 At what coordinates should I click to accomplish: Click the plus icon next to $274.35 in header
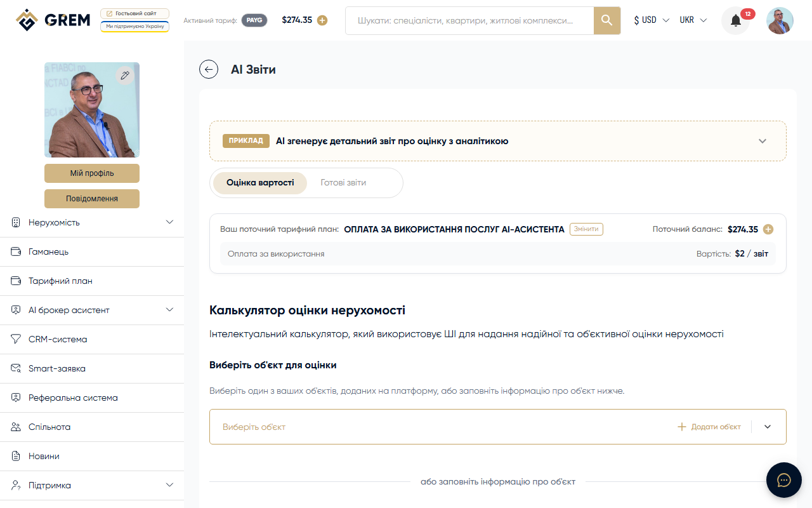click(322, 20)
